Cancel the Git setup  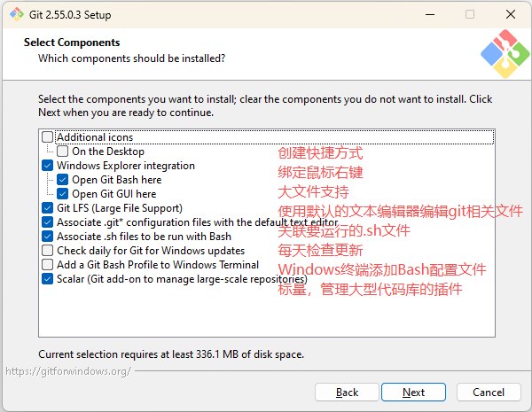coord(489,393)
